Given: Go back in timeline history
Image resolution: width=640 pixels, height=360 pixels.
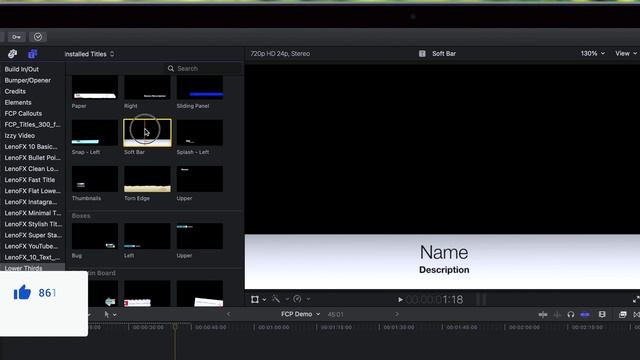Looking at the screenshot, I should [x=229, y=314].
